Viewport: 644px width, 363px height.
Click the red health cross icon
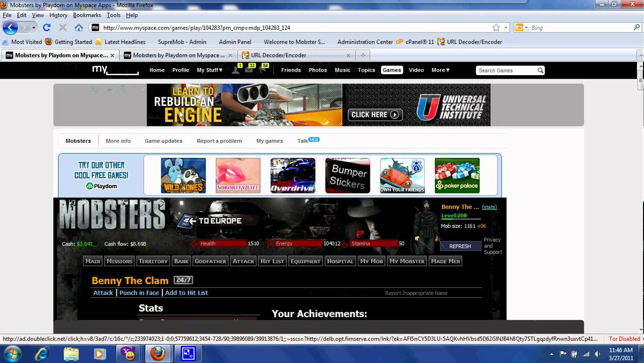tap(194, 244)
